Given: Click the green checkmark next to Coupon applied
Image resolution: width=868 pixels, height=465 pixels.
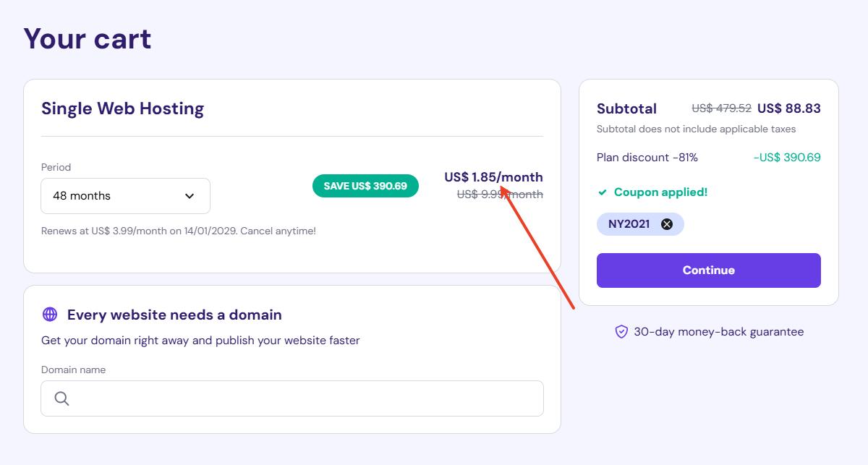Looking at the screenshot, I should tap(603, 192).
